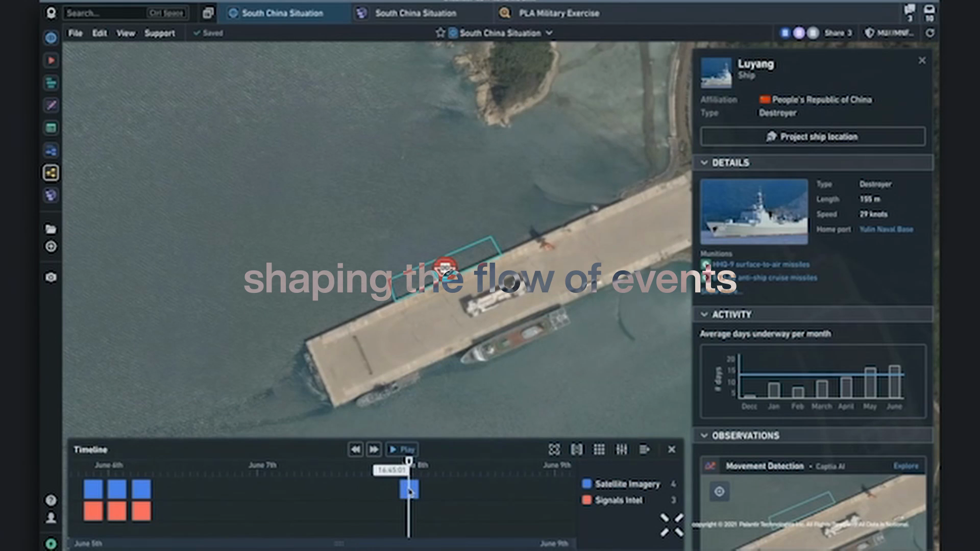Viewport: 980px width, 551px height.
Task: Click the refresh icon at top right
Action: pyautogui.click(x=930, y=33)
